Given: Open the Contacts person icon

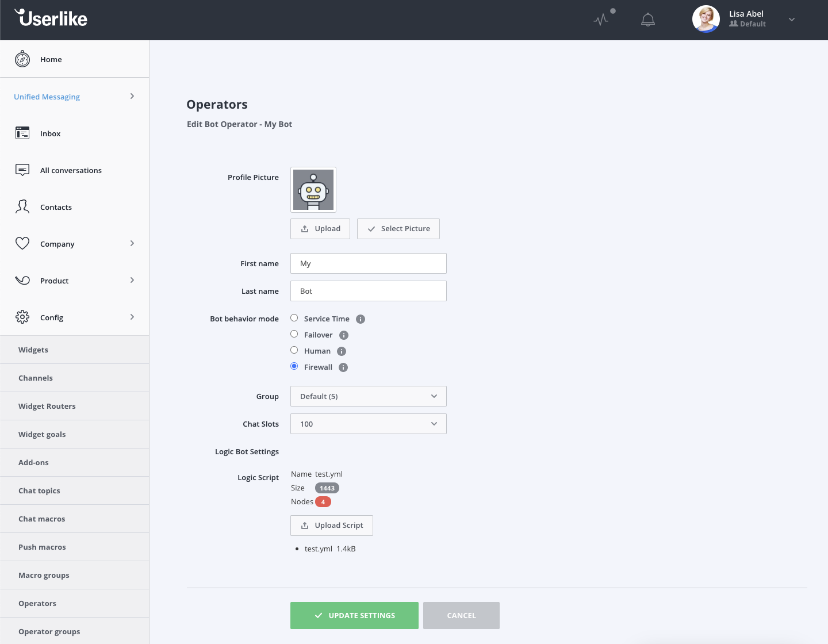Looking at the screenshot, I should click(22, 207).
